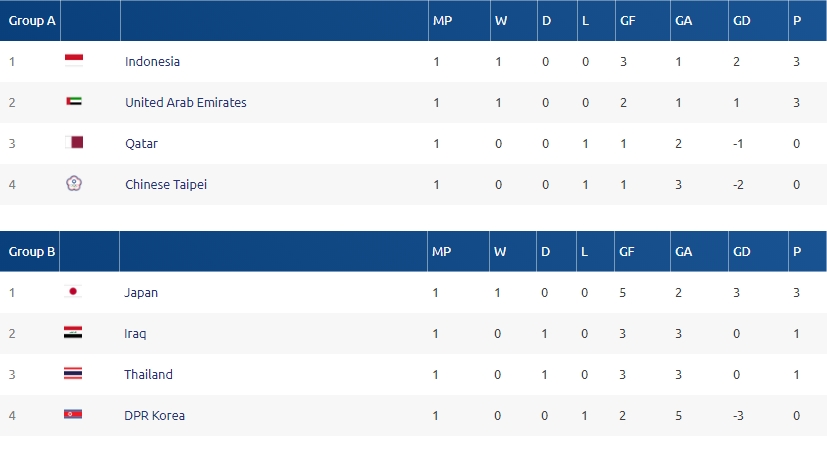Click the Chinese Taipei flag icon
The width and height of the screenshot is (827, 461).
73,184
